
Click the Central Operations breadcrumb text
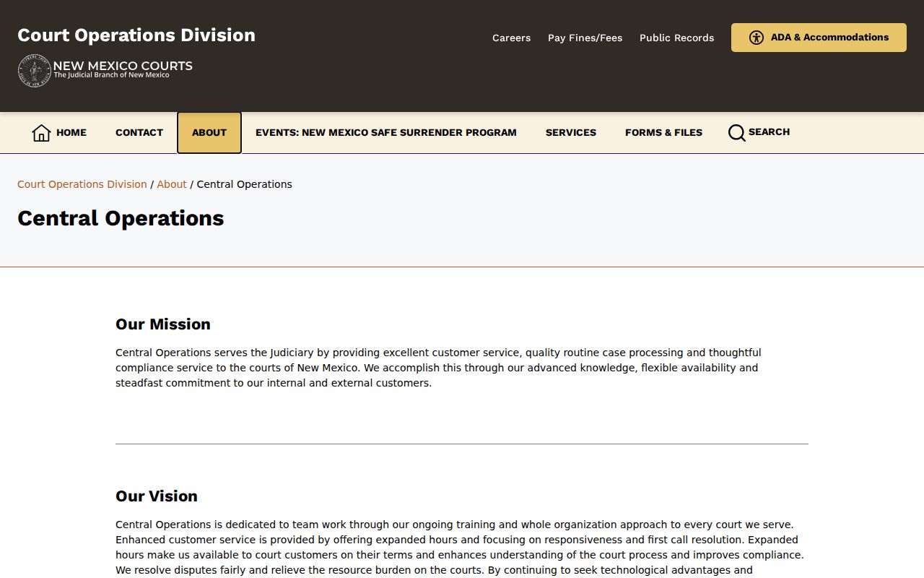pyautogui.click(x=245, y=184)
